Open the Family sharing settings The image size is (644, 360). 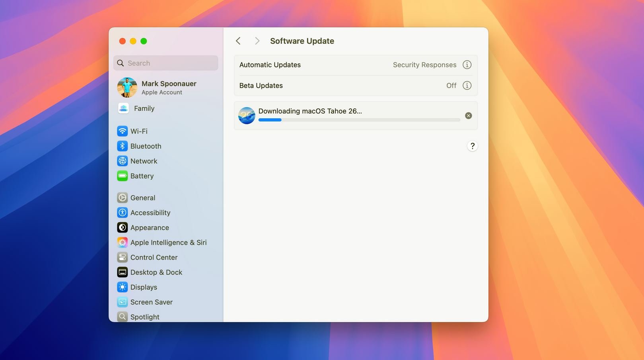(144, 108)
